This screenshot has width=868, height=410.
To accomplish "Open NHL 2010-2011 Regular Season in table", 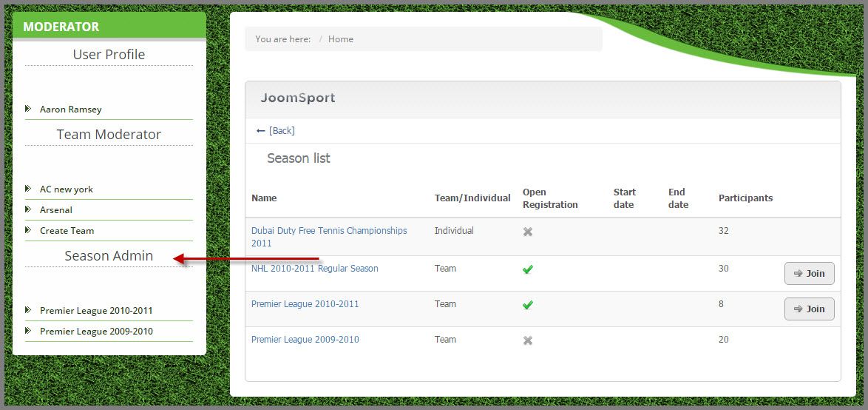I will coord(315,269).
